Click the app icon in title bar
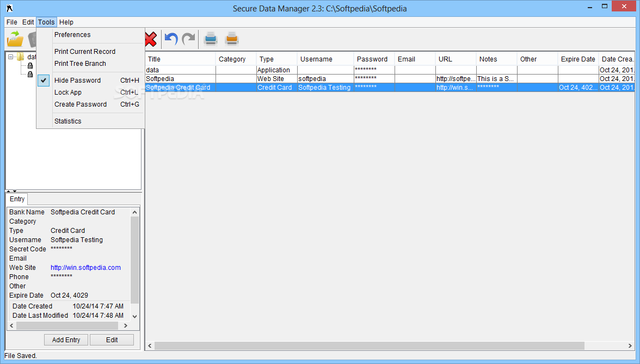Screen dimensions: 640x364 tap(9, 8)
